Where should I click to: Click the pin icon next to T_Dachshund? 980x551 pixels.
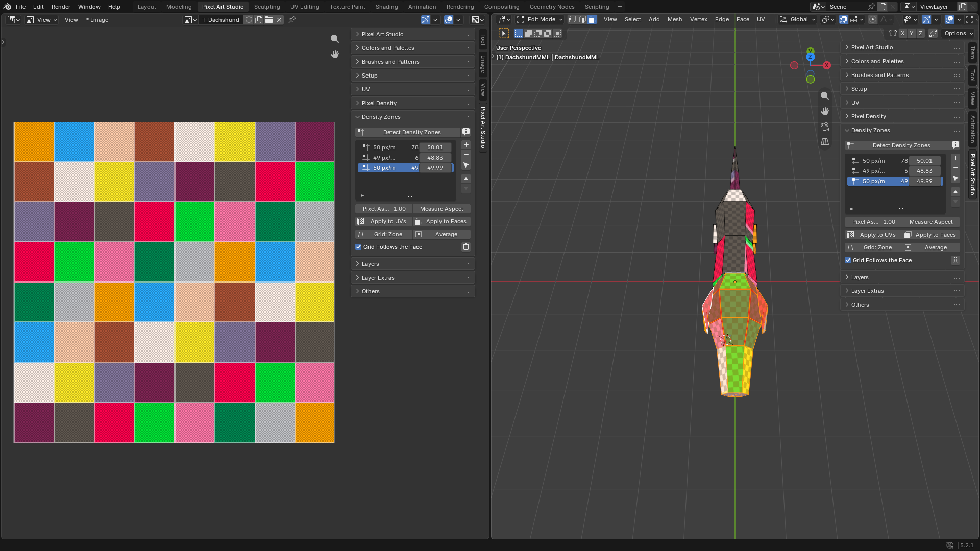coord(292,20)
